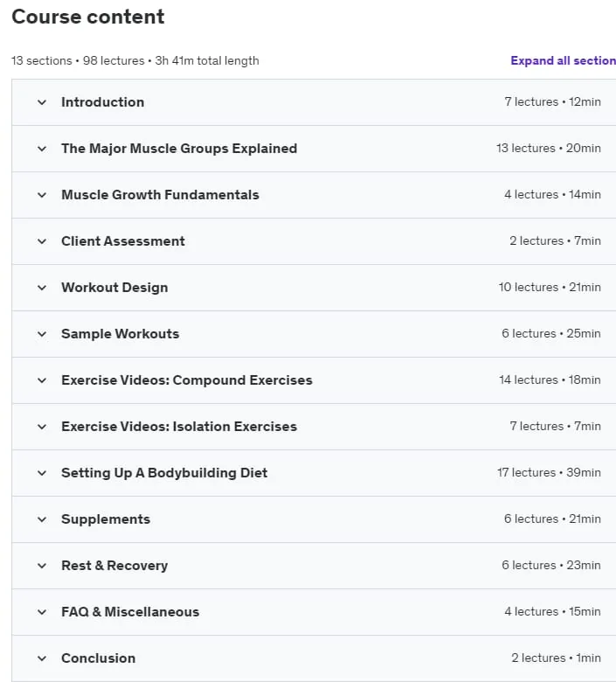This screenshot has height=682, width=616.
Task: Expand the Introduction section chevron
Action: pos(42,102)
